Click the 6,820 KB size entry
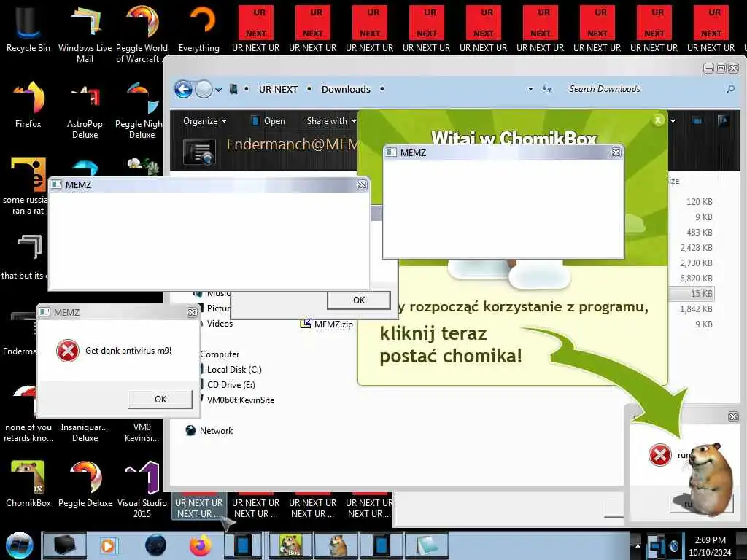Image resolution: width=747 pixels, height=560 pixels. pos(696,278)
